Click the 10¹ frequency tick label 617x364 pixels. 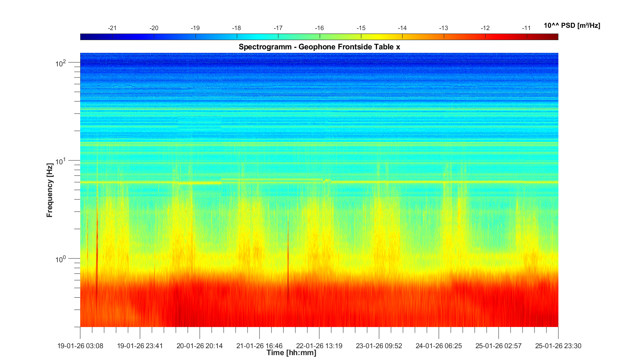point(61,161)
